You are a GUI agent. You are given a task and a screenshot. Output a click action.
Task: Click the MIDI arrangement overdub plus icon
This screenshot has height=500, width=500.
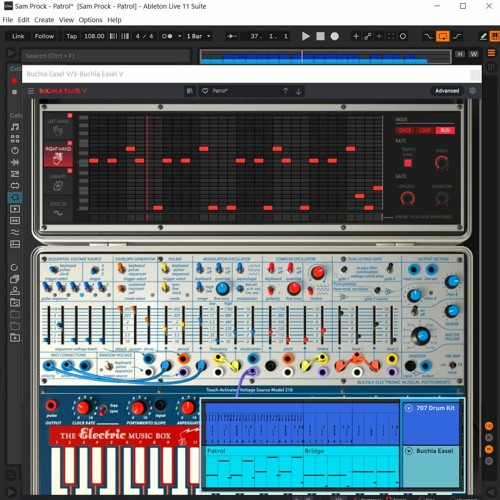356,36
